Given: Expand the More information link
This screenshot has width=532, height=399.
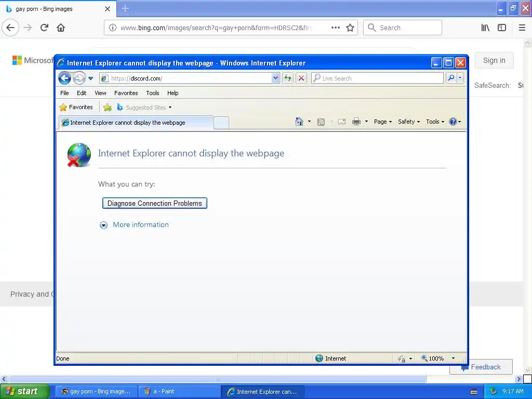Looking at the screenshot, I should tap(140, 224).
